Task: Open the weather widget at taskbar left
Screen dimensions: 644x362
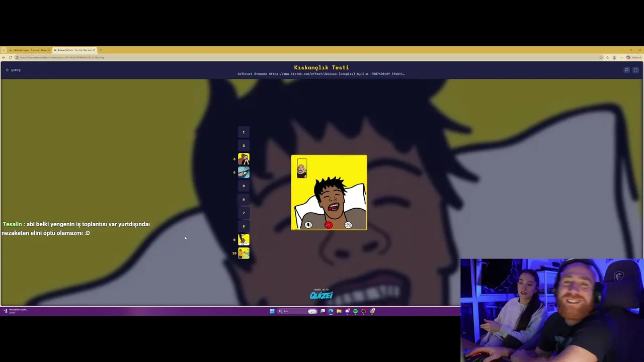Action: (15, 311)
